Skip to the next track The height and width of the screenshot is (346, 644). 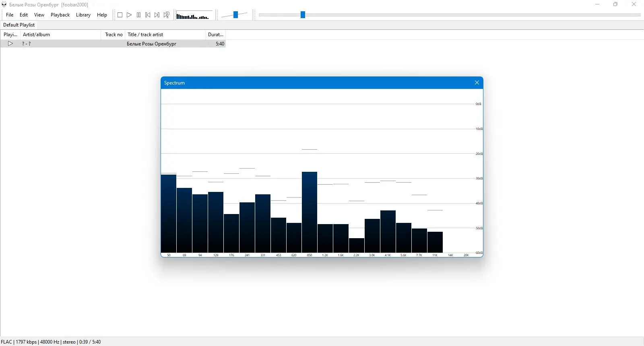pyautogui.click(x=157, y=15)
